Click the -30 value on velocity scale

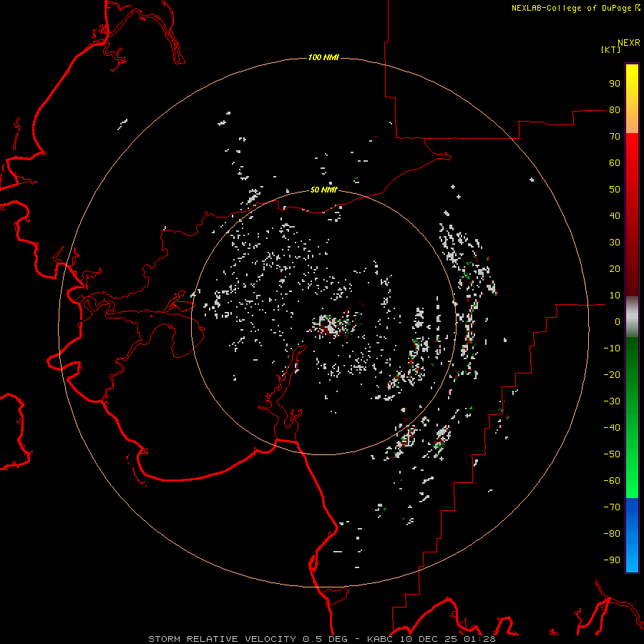612,401
